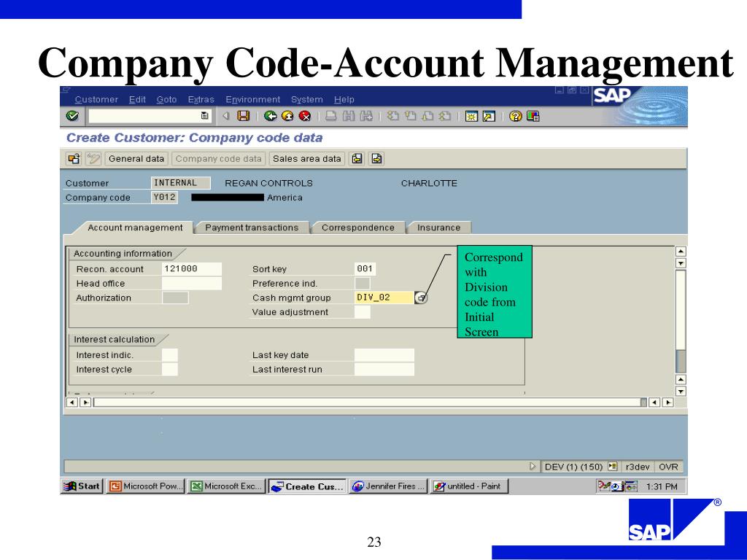Click the First Page icon
The height and width of the screenshot is (560, 747).
(x=392, y=116)
